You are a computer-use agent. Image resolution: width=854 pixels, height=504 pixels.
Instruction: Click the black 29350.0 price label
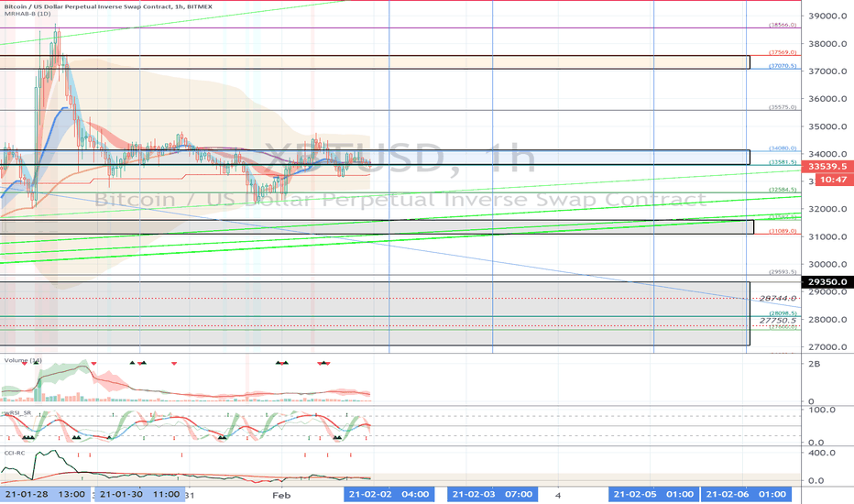pos(827,281)
